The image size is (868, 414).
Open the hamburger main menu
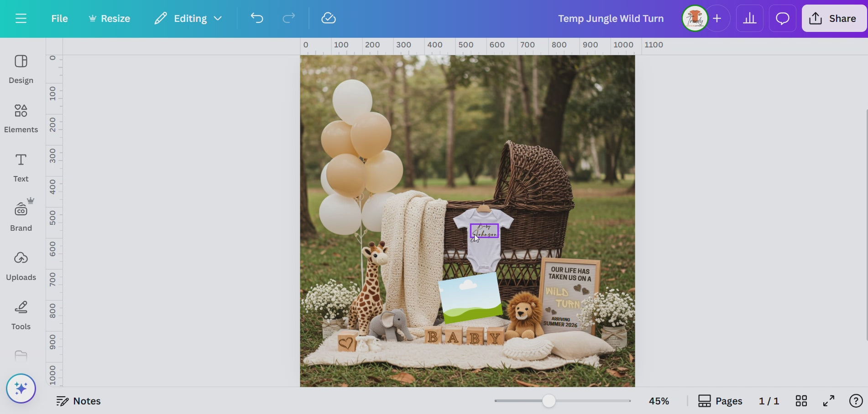21,19
